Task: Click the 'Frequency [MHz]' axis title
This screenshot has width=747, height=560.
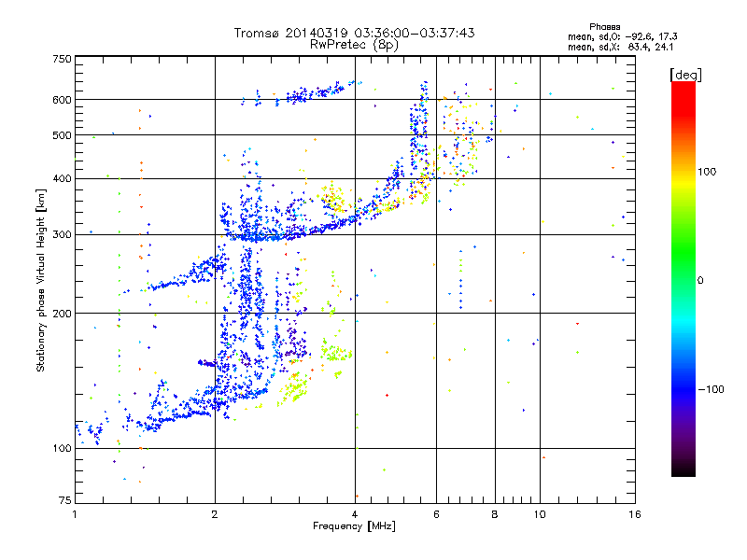Action: pyautogui.click(x=354, y=526)
